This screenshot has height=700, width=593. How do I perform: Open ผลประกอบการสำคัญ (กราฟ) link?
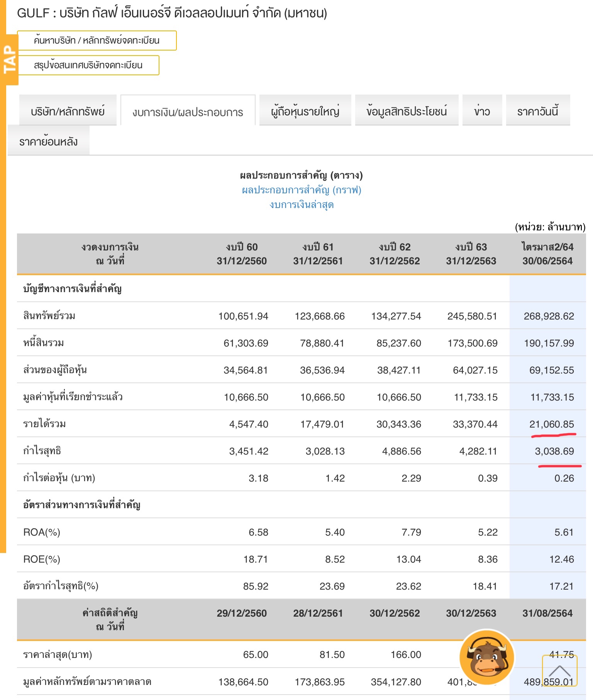302,190
